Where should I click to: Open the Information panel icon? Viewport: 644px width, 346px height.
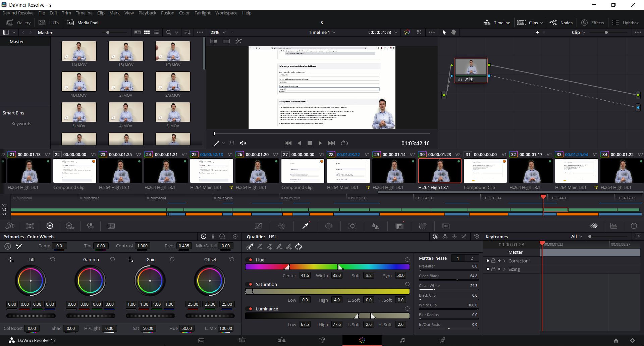(x=634, y=226)
